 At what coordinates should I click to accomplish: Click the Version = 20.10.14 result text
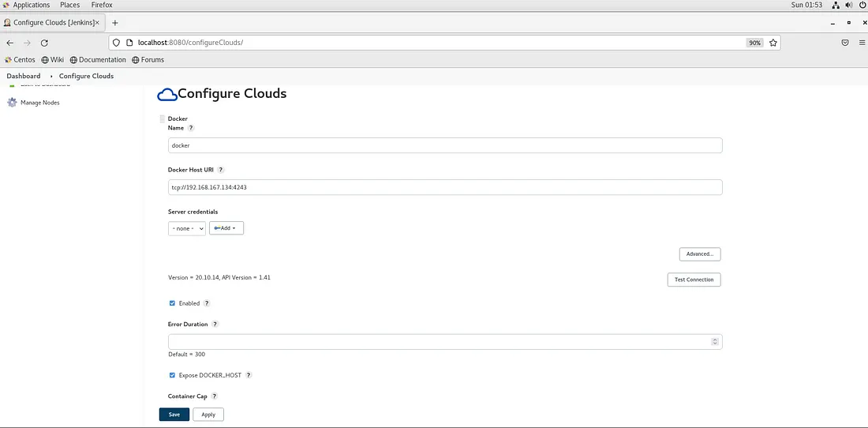(x=219, y=277)
